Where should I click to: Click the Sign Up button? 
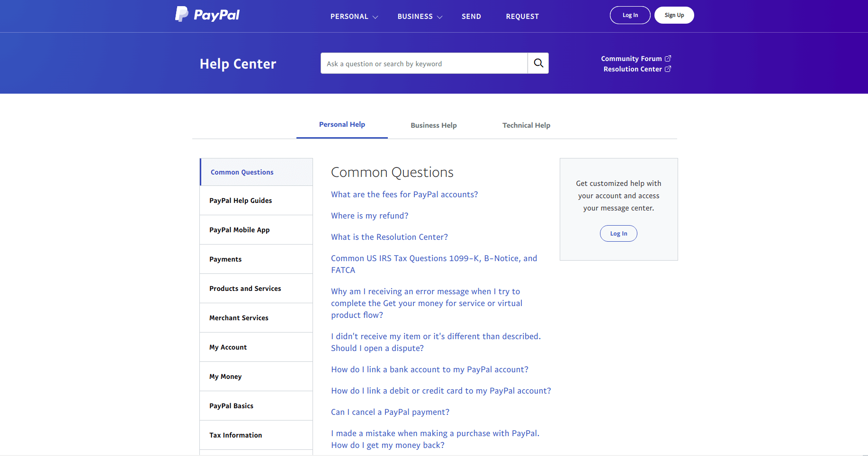pyautogui.click(x=674, y=15)
